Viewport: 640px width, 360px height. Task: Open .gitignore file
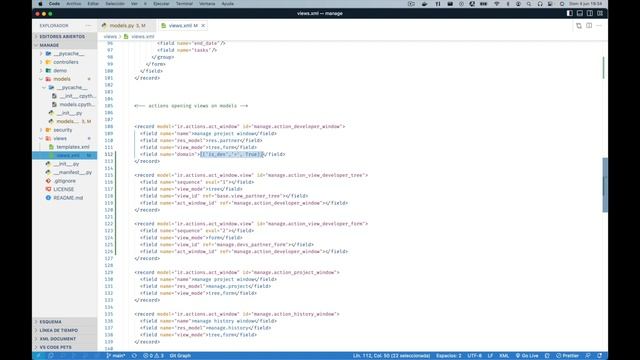64,181
